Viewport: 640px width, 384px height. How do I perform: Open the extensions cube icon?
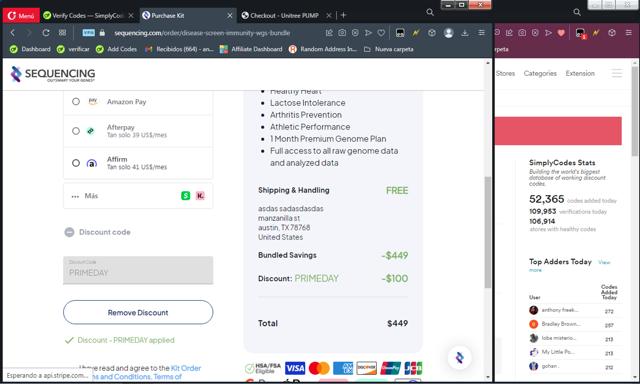pyautogui.click(x=432, y=33)
